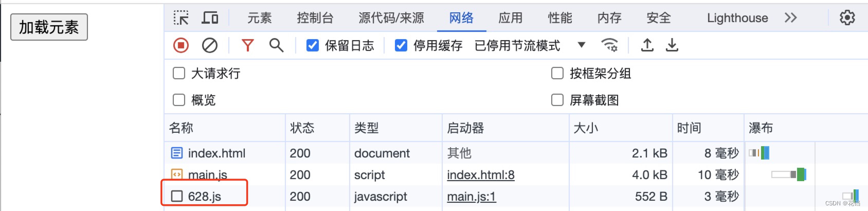868x211 pixels.
Task: Clear the network log
Action: 210,45
